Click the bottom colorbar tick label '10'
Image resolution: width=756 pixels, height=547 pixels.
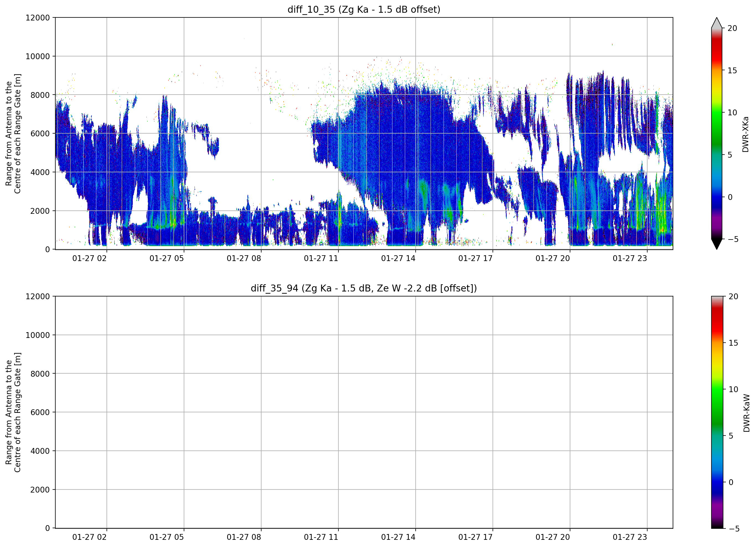pyautogui.click(x=733, y=389)
